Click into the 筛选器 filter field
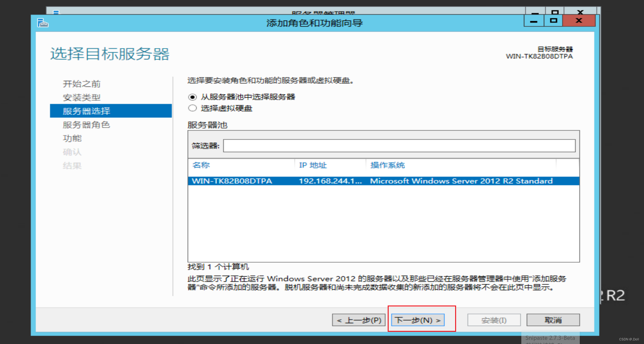The height and width of the screenshot is (344, 644). (399, 146)
